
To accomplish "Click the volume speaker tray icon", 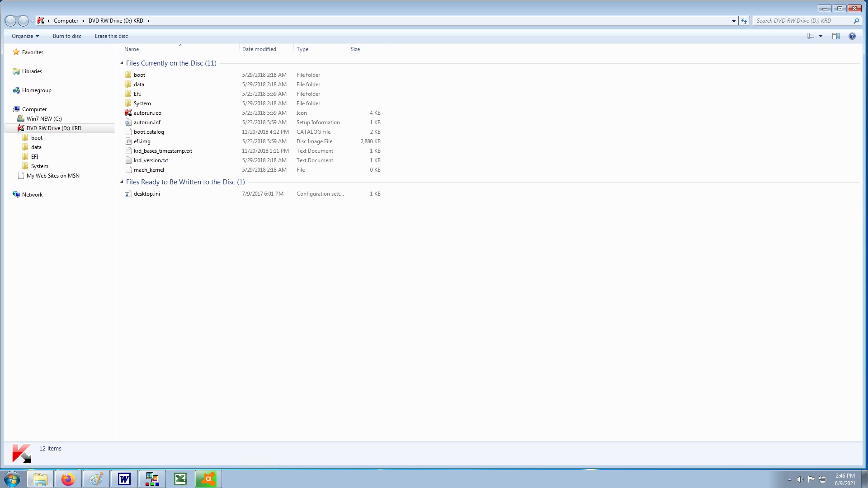I will [800, 479].
